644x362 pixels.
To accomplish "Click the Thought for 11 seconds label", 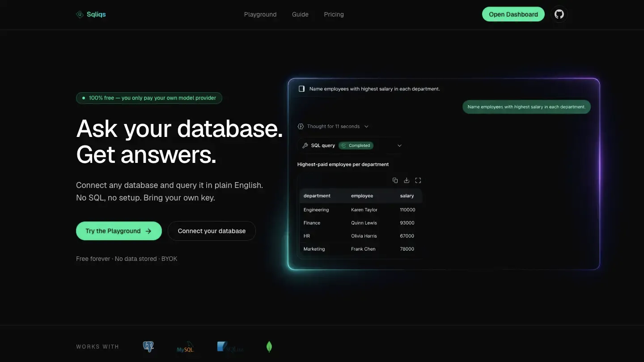I will [x=333, y=127].
